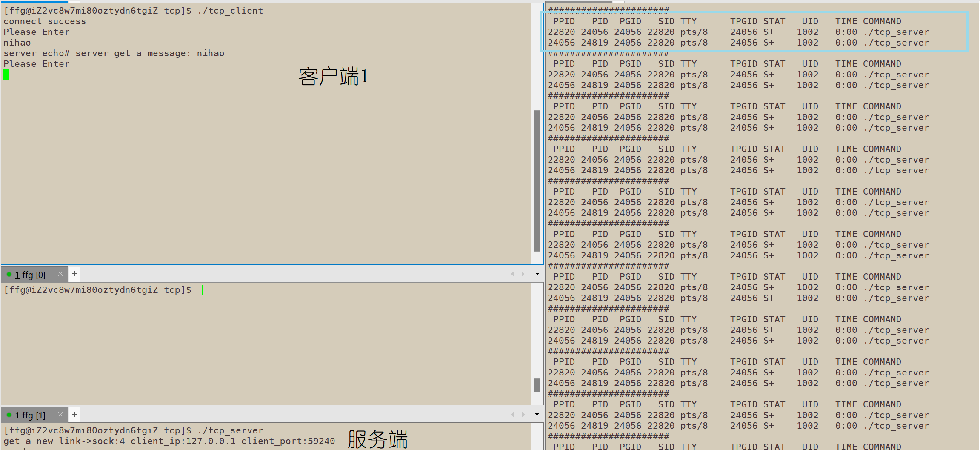The image size is (980, 450).
Task: Open tab list dropdown in 'ffg [1]' bar
Action: pyautogui.click(x=537, y=415)
